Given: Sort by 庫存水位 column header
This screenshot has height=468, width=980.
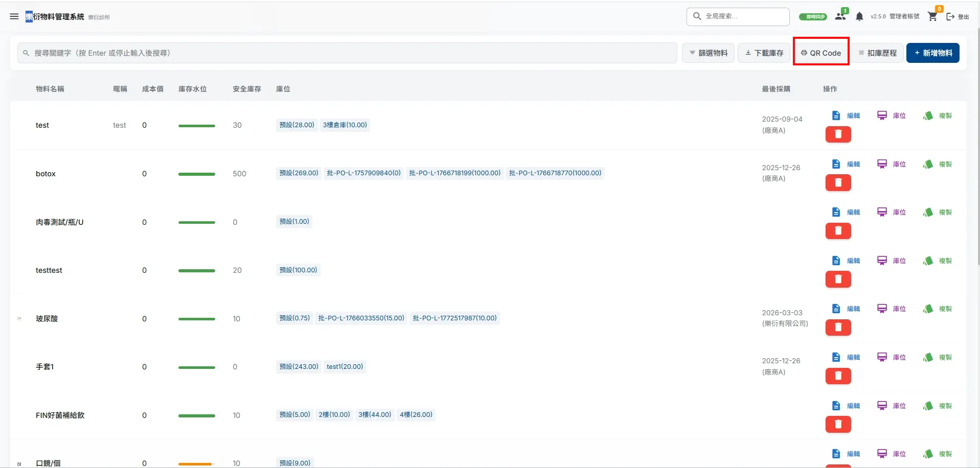Looking at the screenshot, I should (x=193, y=89).
